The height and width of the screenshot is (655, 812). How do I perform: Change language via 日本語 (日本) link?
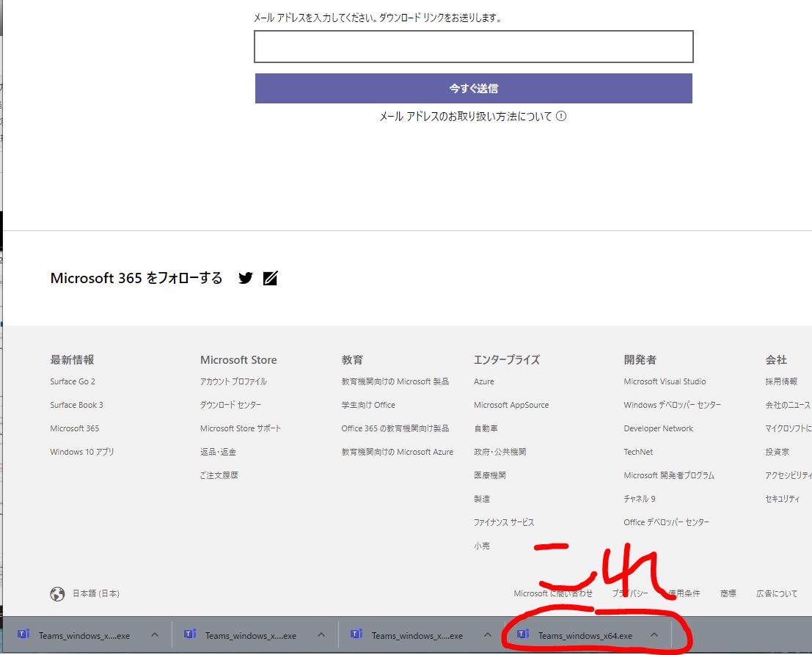pyautogui.click(x=96, y=593)
